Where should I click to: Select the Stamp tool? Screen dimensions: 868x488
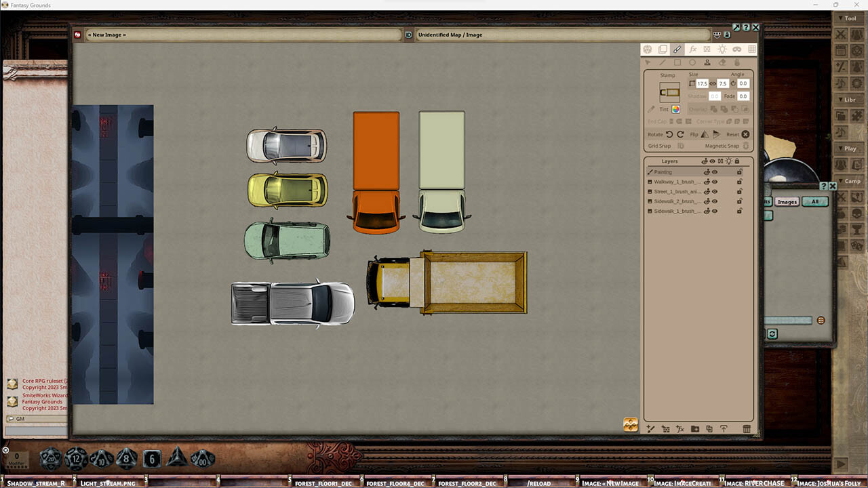pos(708,62)
